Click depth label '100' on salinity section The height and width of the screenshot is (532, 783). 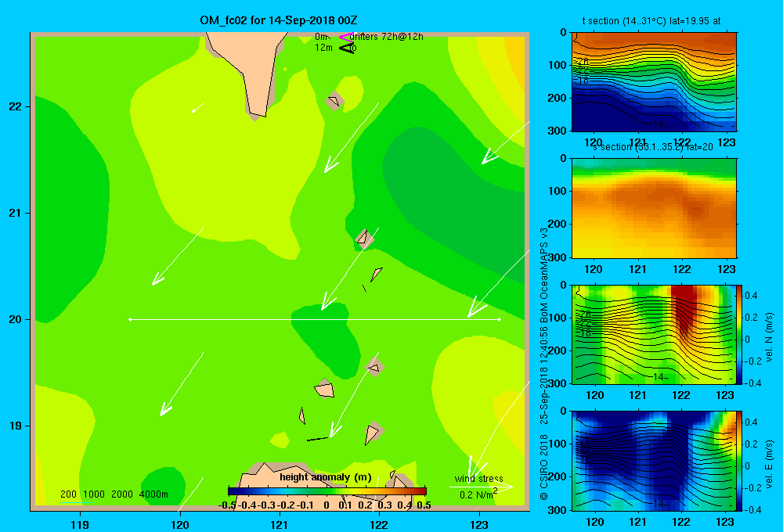[557, 191]
